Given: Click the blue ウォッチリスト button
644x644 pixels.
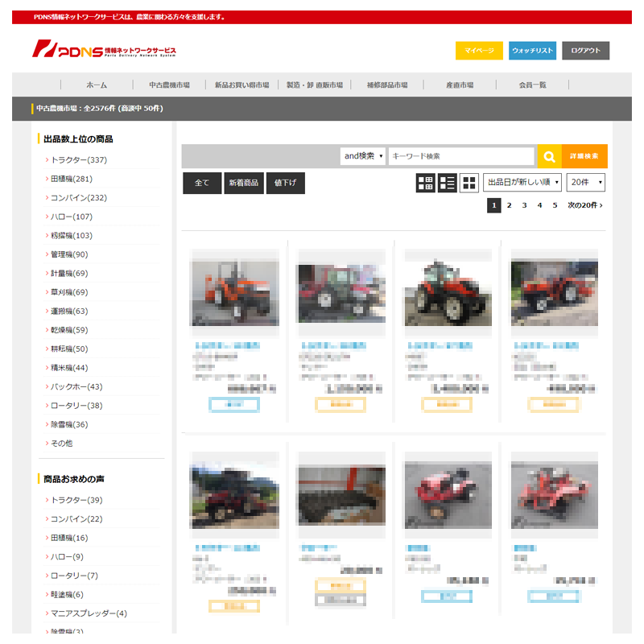Looking at the screenshot, I should click(532, 51).
